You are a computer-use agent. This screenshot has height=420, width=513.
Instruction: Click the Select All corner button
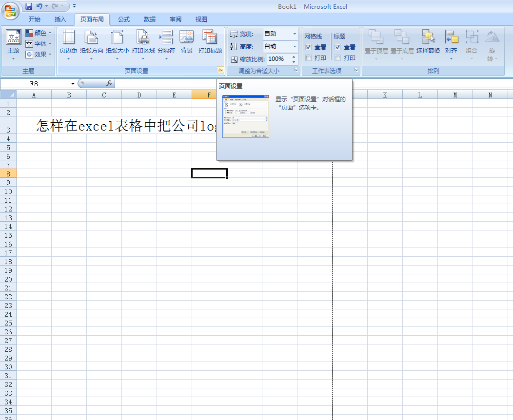tap(8, 95)
